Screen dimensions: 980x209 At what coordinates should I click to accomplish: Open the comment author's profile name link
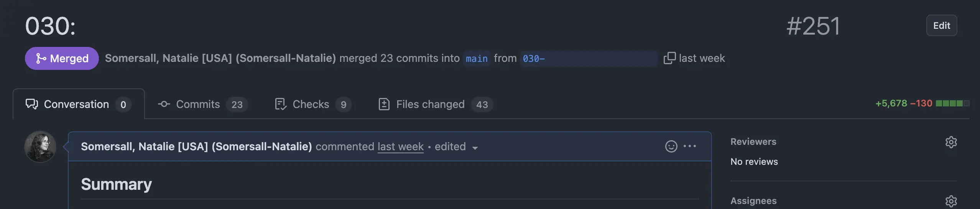(196, 147)
